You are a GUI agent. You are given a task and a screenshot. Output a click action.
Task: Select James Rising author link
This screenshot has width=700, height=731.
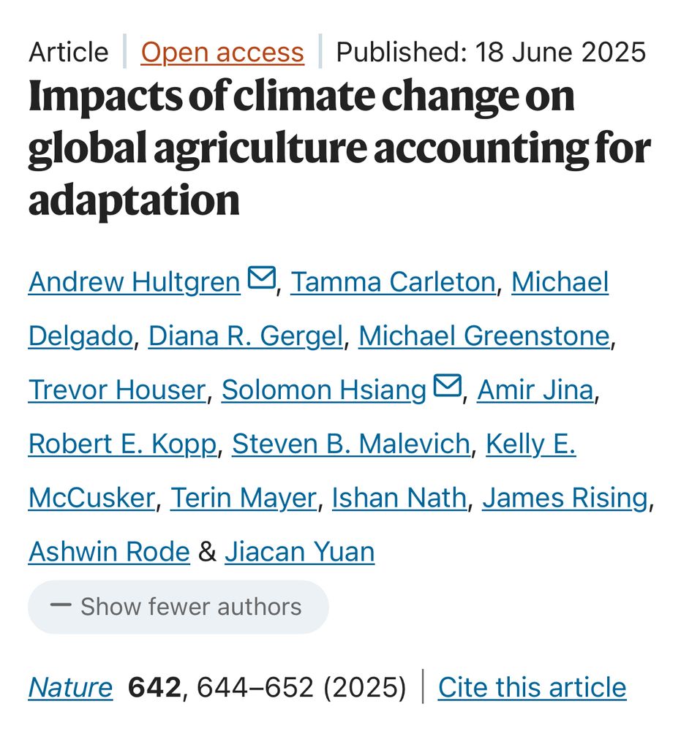pos(565,497)
